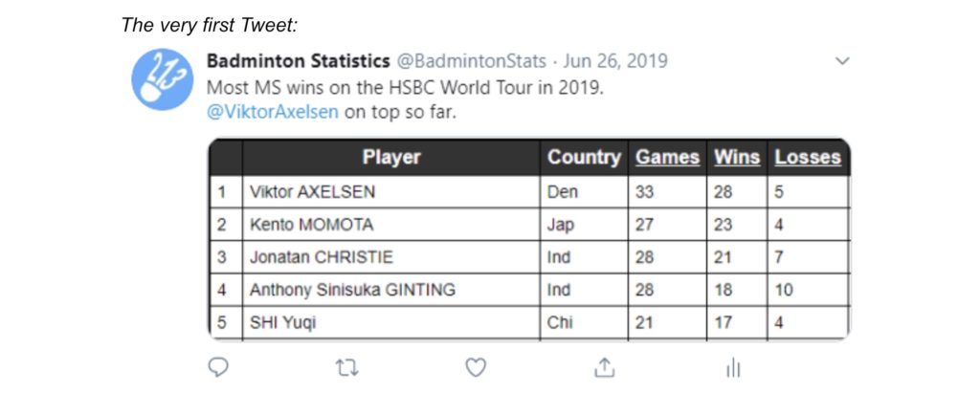Open the Badminton Statistics profile name
980x393 pixels.
[x=299, y=61]
